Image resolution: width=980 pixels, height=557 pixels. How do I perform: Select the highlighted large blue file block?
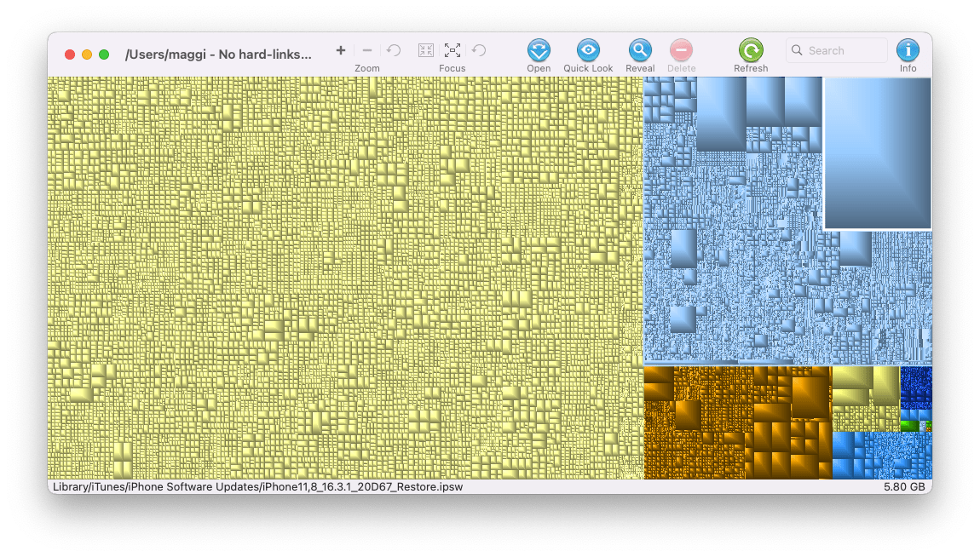(878, 153)
